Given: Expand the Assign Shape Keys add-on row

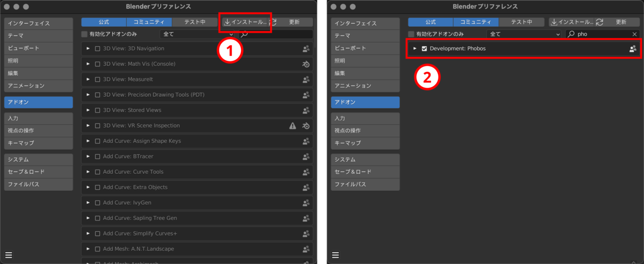Looking at the screenshot, I should [x=88, y=141].
